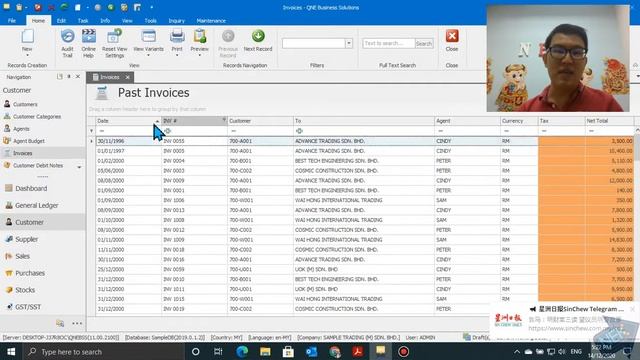Image resolution: width=640 pixels, height=360 pixels.
Task: Sort by the Net Total column header
Action: tap(609, 121)
